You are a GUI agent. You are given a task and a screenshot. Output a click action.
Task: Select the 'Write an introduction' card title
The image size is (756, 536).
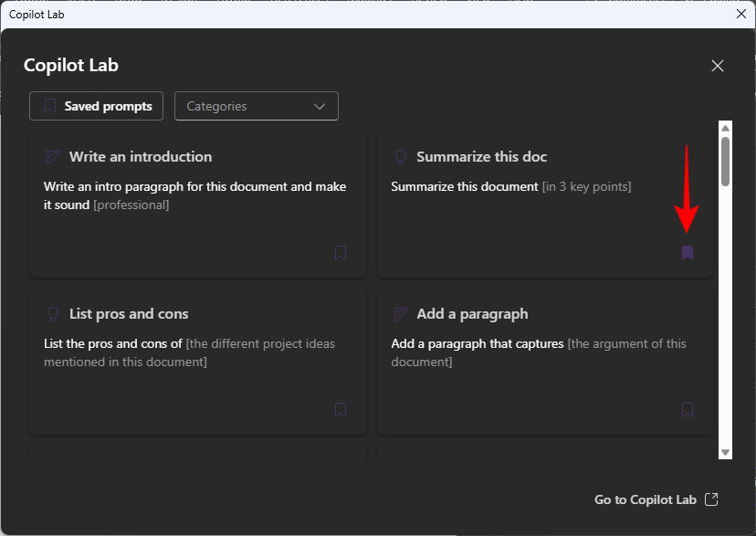[x=141, y=157]
